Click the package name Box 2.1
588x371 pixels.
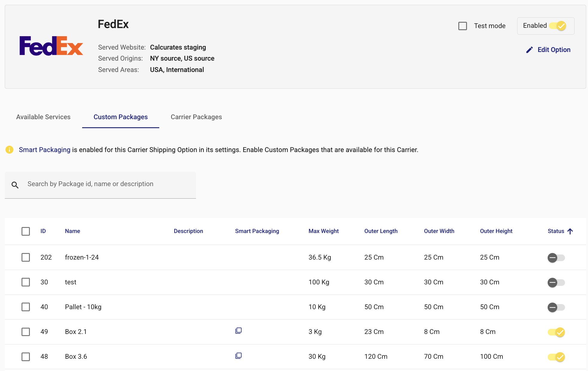pyautogui.click(x=76, y=332)
